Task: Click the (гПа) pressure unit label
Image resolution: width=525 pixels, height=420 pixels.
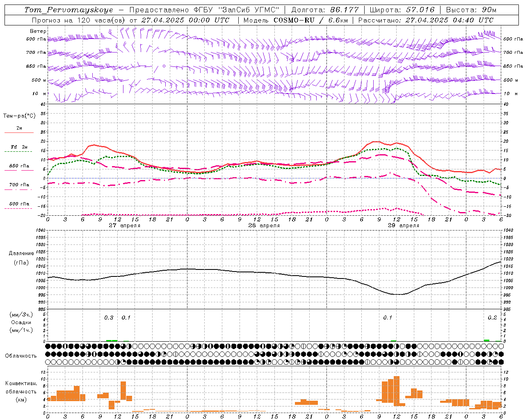Action: click(21, 263)
